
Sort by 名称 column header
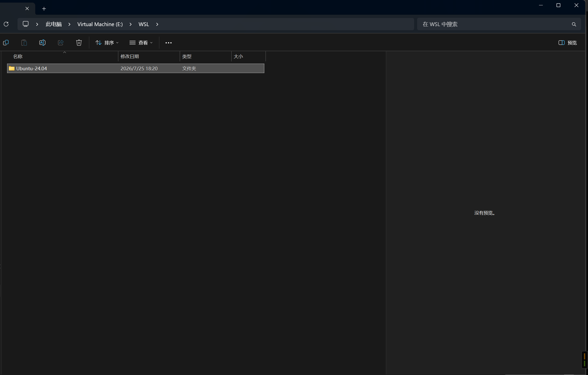click(62, 56)
